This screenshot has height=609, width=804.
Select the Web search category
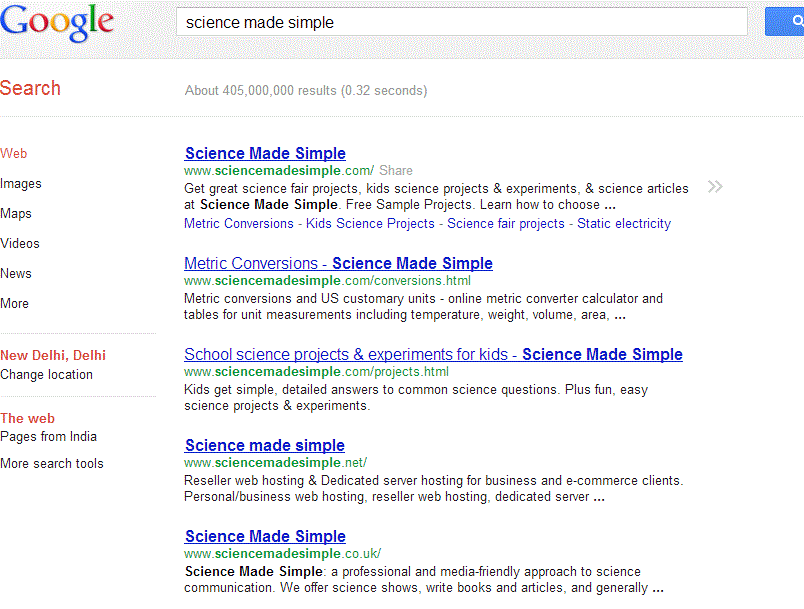pos(14,154)
